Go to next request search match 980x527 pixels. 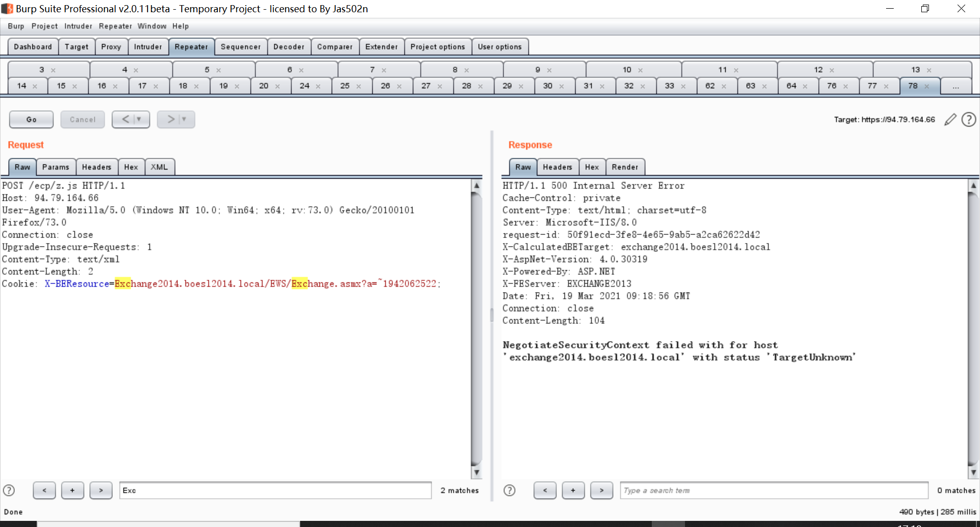coord(101,490)
